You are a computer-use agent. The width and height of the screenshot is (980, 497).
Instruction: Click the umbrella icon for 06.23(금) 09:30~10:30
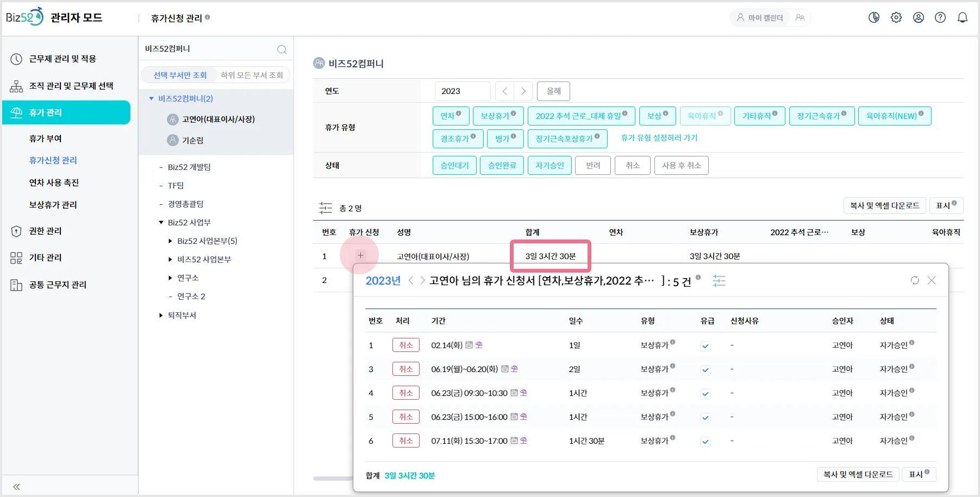click(x=523, y=393)
